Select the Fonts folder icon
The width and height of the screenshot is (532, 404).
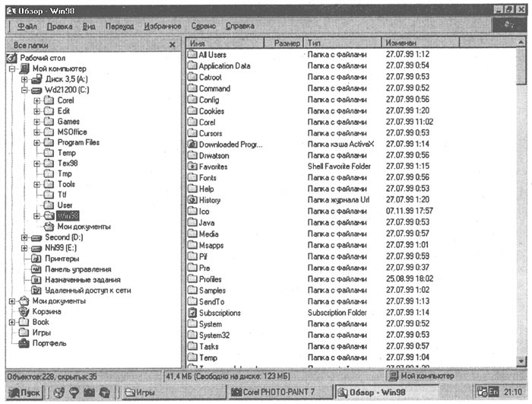[x=192, y=178]
